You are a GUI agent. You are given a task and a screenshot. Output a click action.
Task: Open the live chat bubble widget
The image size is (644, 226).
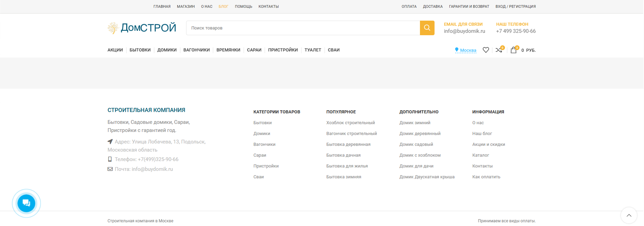tap(26, 203)
